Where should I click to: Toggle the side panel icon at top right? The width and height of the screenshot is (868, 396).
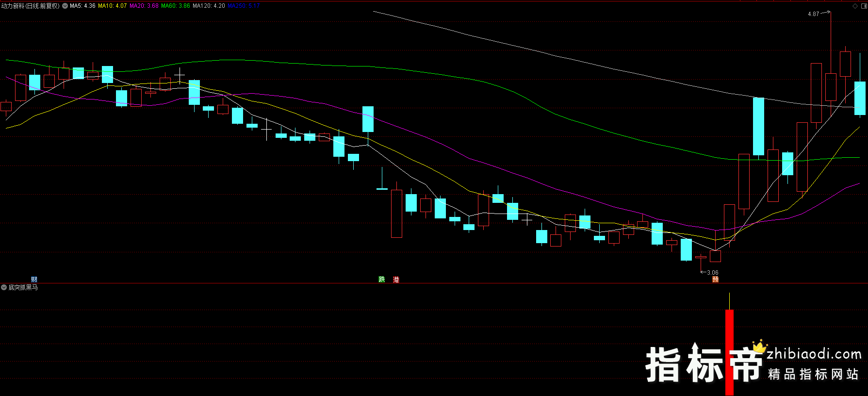tap(864, 6)
